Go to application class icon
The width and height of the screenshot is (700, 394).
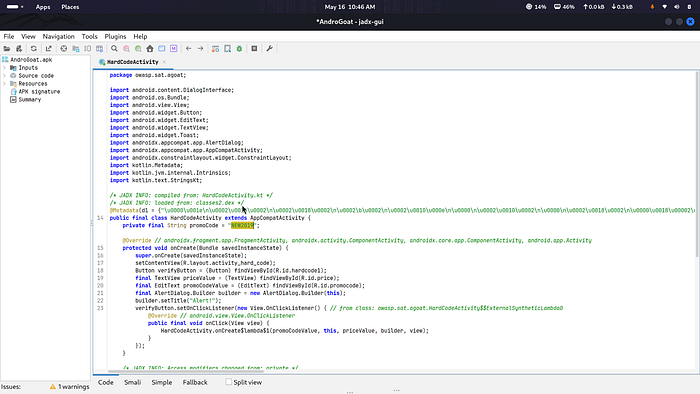coord(162,49)
